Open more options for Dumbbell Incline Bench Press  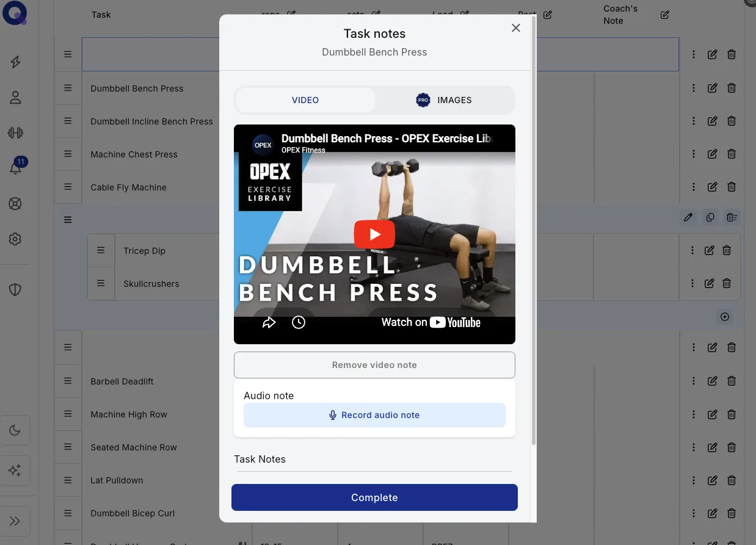tap(694, 121)
